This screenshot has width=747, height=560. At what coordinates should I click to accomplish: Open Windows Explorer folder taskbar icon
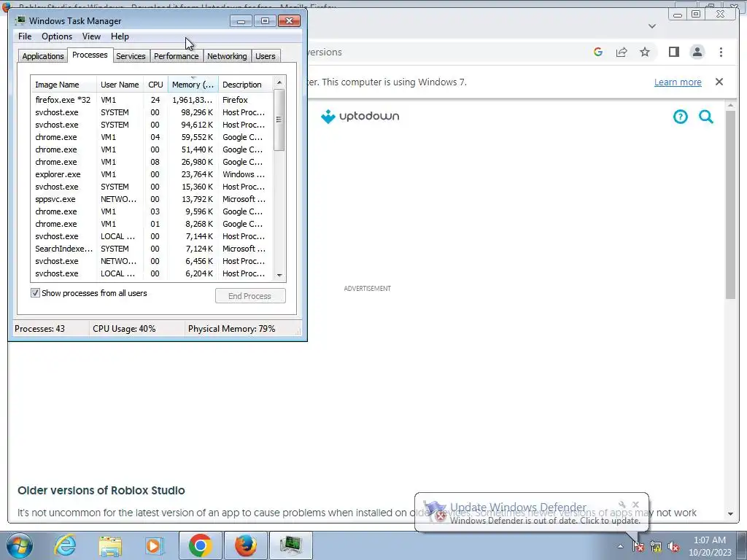pos(110,545)
